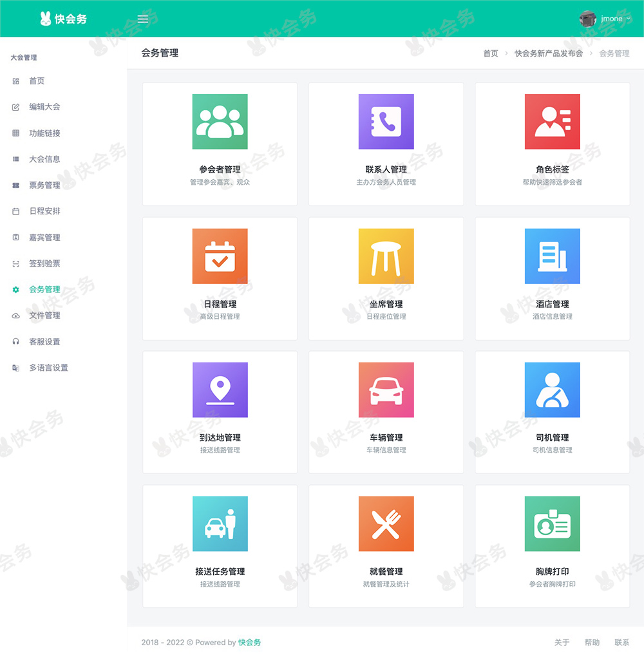Select the 角色标签 badge icon

[x=552, y=122]
